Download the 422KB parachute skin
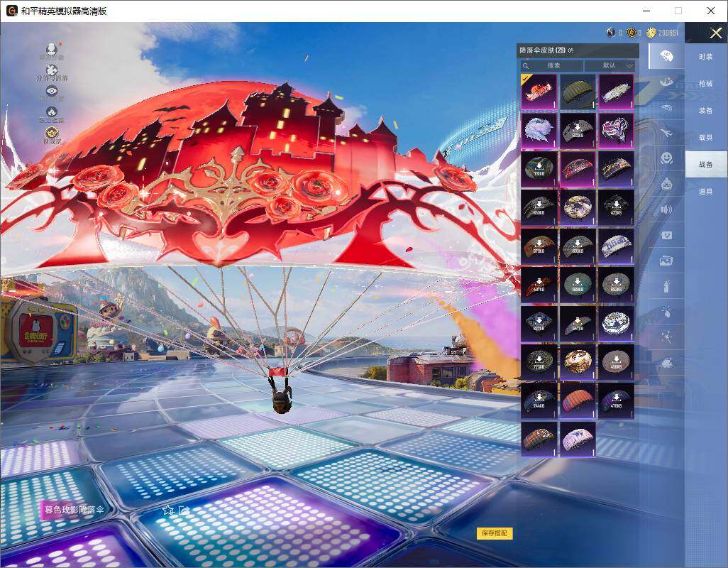Screen dimensions: 728x568 [616, 207]
